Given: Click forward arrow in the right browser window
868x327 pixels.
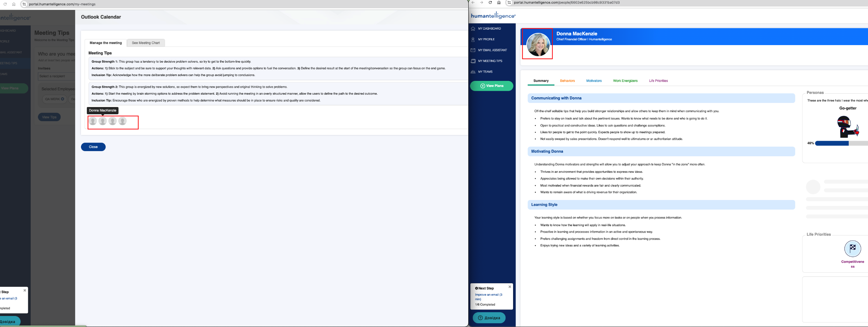Looking at the screenshot, I should (x=481, y=2).
